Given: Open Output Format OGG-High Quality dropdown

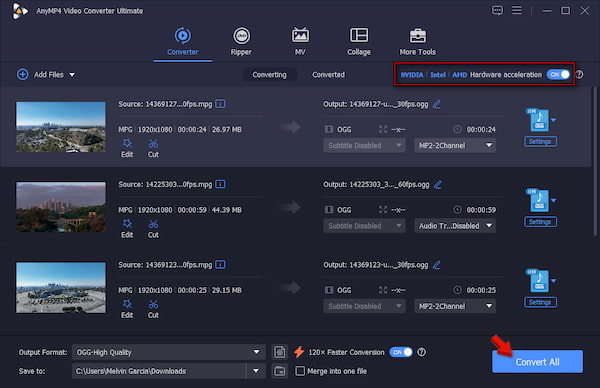Looking at the screenshot, I should (x=169, y=352).
